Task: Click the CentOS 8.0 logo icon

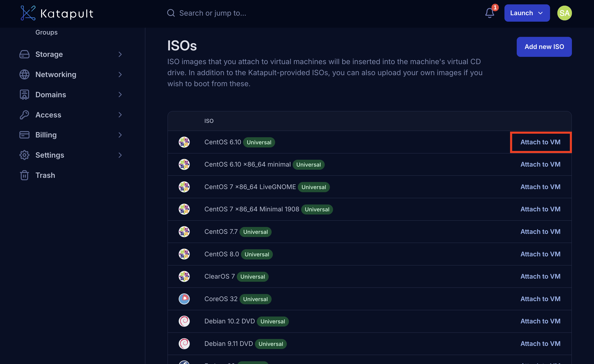Action: (184, 254)
